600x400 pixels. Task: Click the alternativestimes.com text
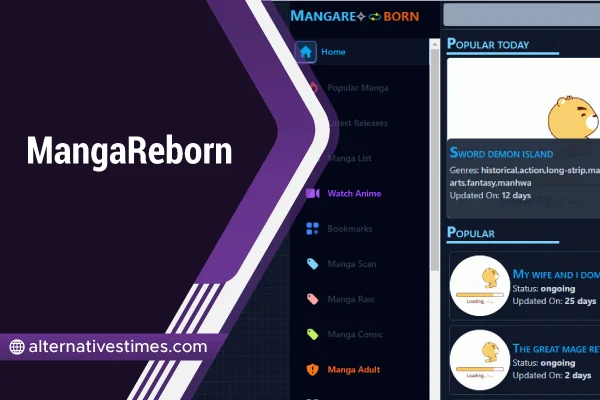[118, 346]
